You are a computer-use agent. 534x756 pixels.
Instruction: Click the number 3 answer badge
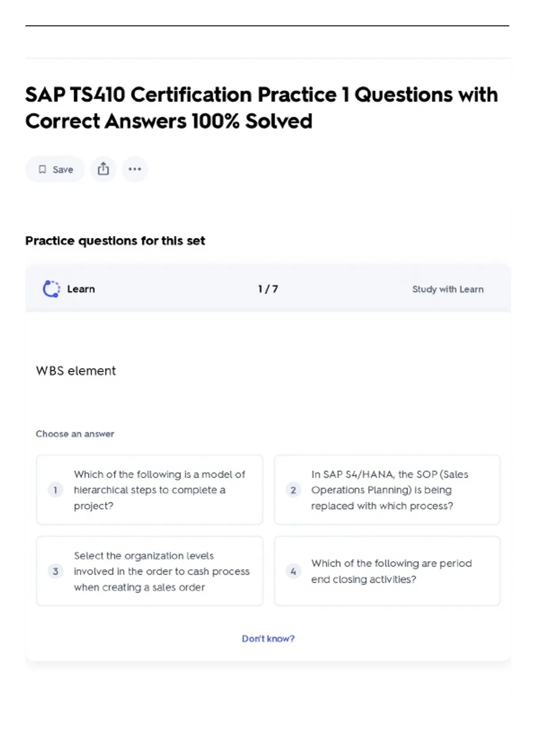55,571
